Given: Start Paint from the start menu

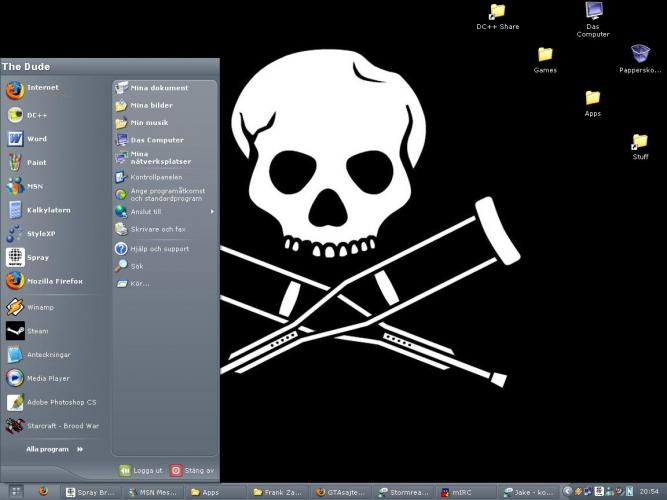Looking at the screenshot, I should (36, 162).
